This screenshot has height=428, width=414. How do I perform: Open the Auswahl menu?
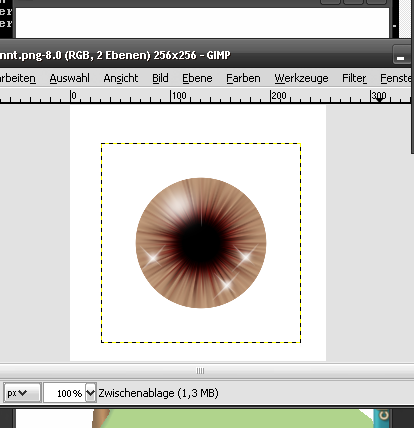70,78
